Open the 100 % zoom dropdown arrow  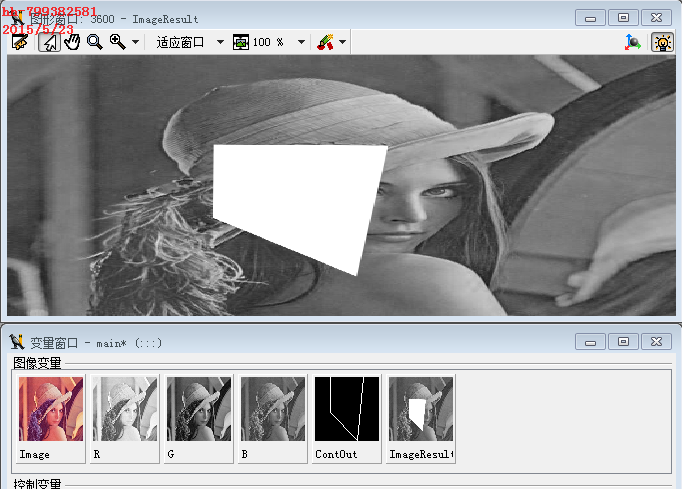tap(301, 42)
